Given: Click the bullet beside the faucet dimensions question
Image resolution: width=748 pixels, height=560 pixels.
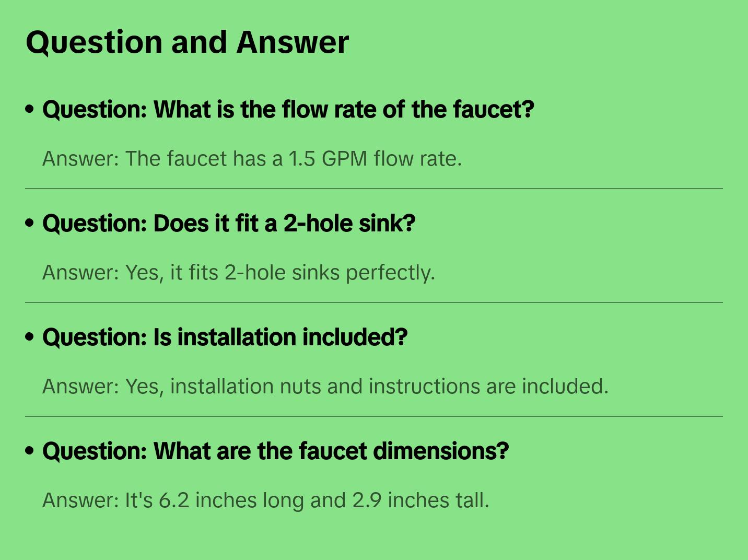Looking at the screenshot, I should pos(30,451).
